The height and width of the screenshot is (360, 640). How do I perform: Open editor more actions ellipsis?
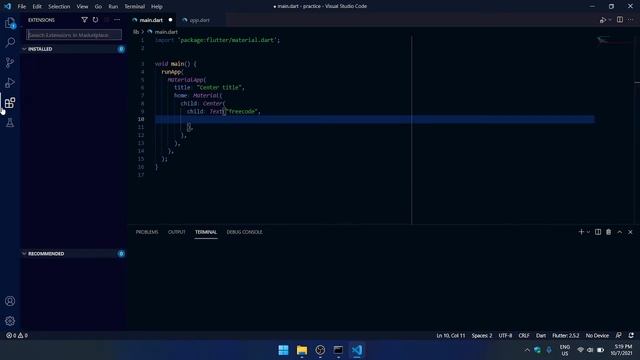[x=631, y=20]
